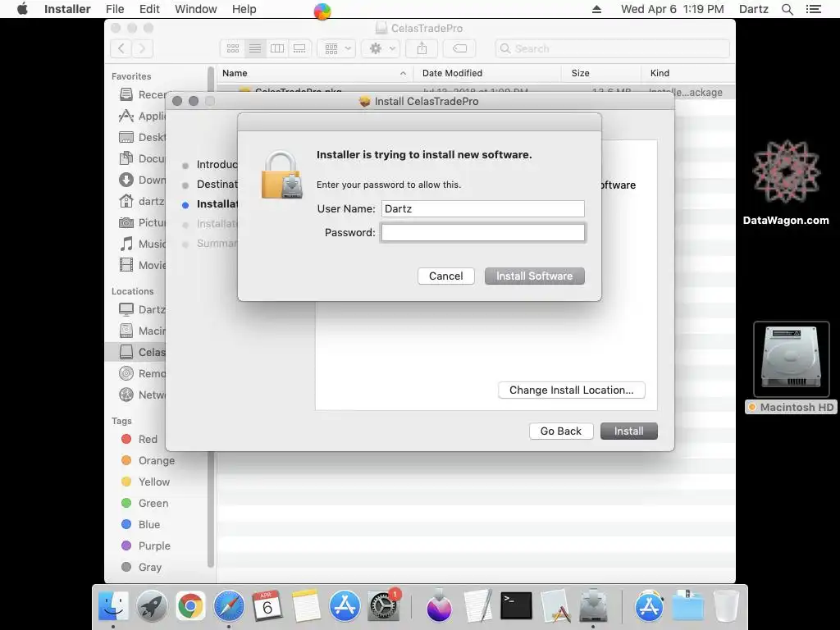The width and height of the screenshot is (840, 630).
Task: Select Yellow tag in Finder sidebar
Action: pos(146,482)
